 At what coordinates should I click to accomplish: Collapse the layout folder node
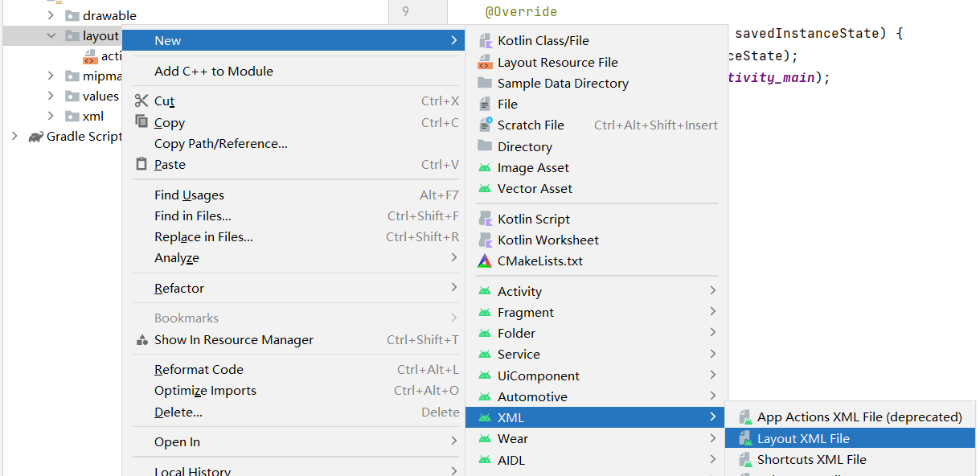tap(51, 35)
